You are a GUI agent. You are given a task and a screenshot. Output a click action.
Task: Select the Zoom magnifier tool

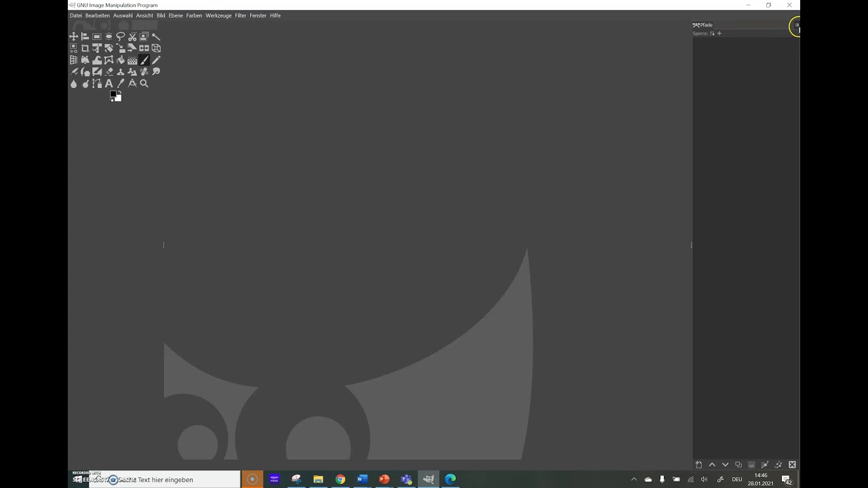144,83
